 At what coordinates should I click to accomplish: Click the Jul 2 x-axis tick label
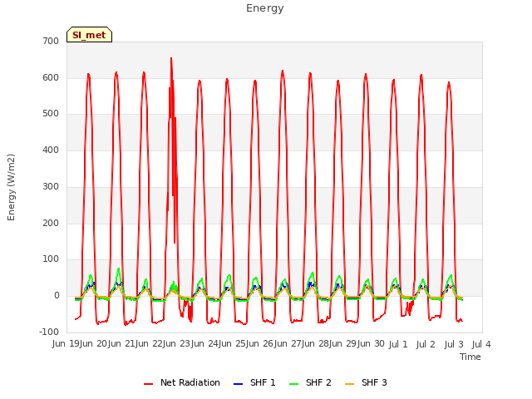click(426, 344)
